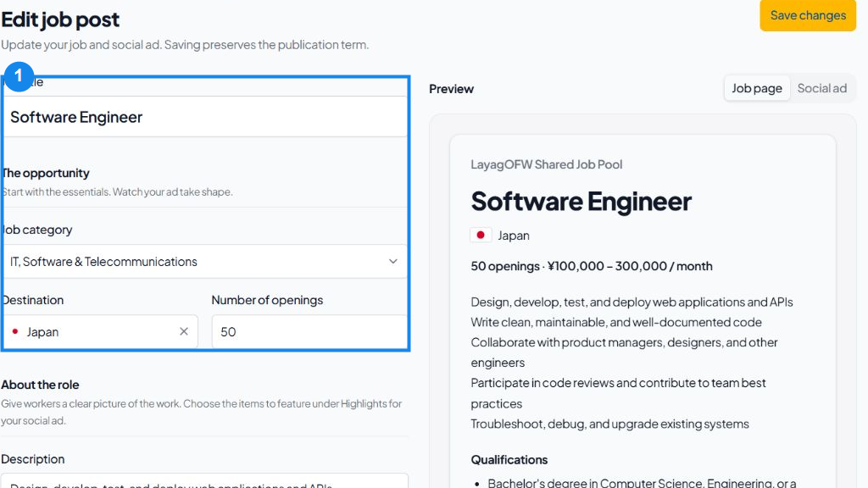Click 'Write clean, maintainable' preview line

coord(616,322)
